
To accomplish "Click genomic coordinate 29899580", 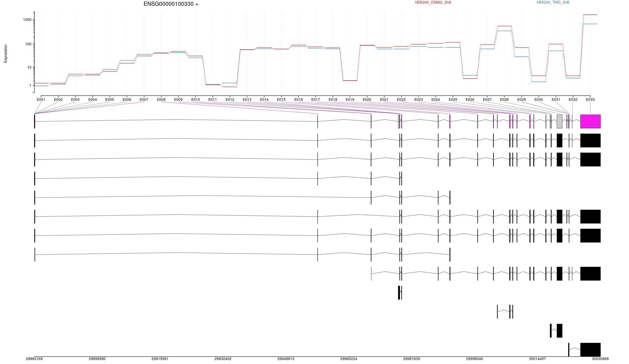I will 97,359.
